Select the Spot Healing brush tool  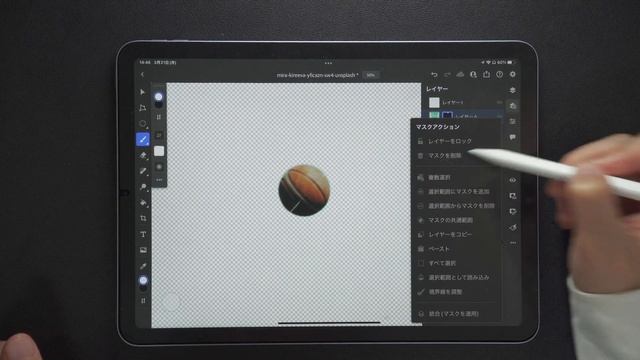tap(143, 171)
